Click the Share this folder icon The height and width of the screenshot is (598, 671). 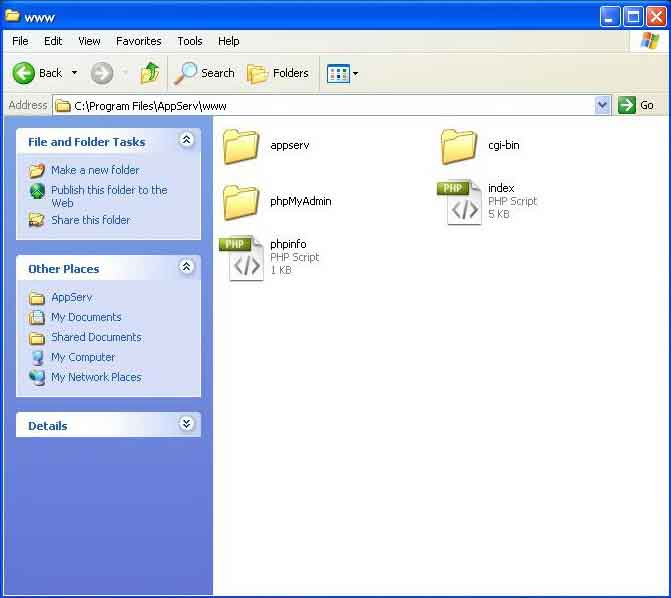point(36,220)
